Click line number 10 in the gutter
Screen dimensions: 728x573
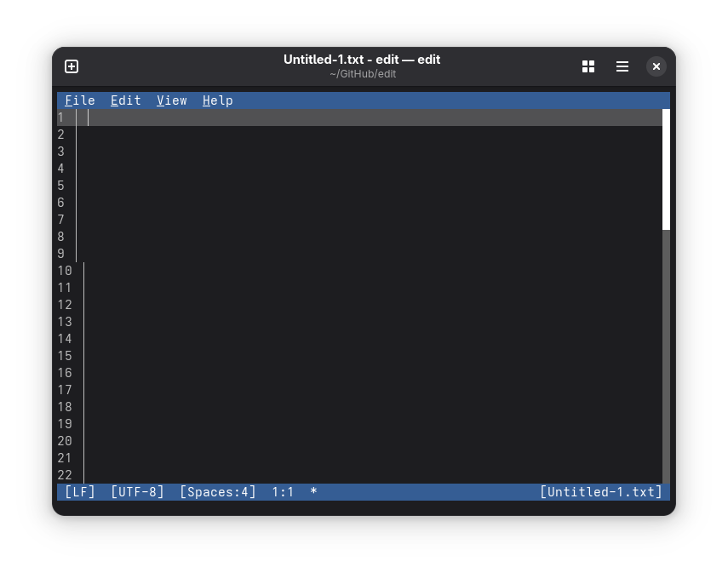(x=65, y=271)
